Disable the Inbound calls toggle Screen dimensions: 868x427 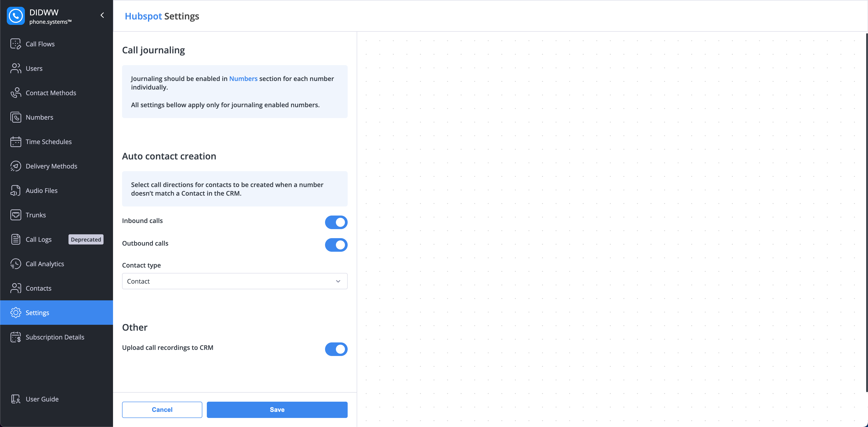336,222
